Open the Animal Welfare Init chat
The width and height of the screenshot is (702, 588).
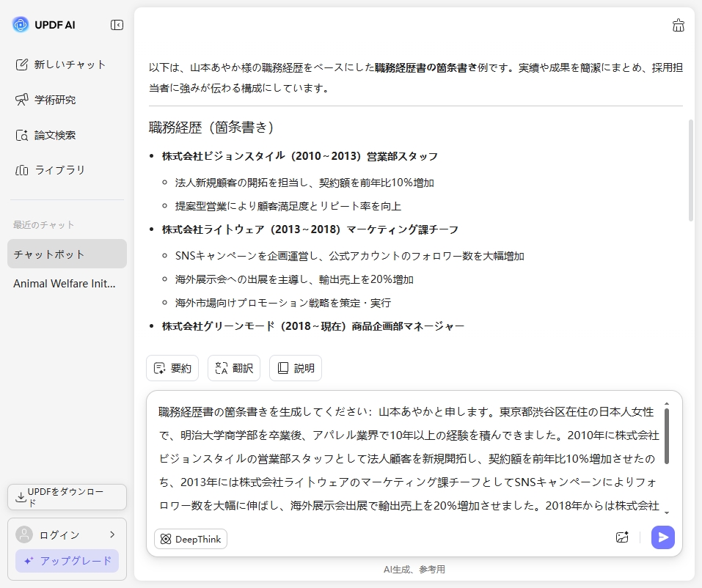coord(66,284)
